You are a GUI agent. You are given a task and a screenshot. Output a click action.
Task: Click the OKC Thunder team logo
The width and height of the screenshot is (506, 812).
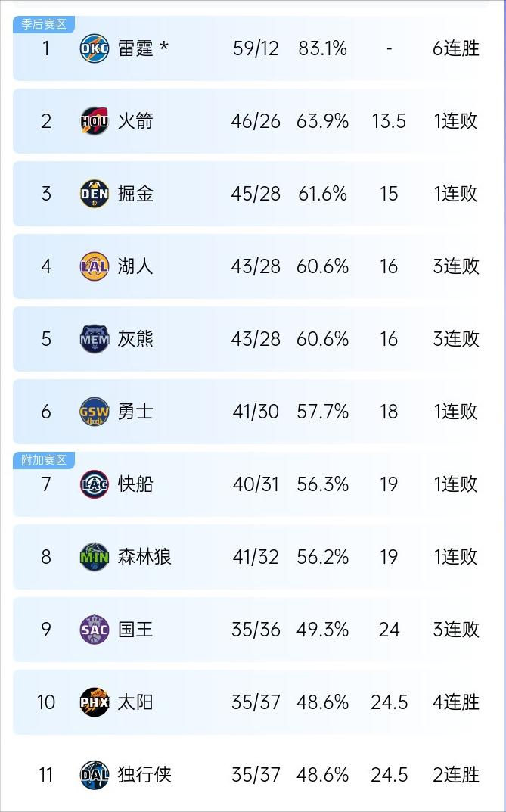pyautogui.click(x=95, y=48)
